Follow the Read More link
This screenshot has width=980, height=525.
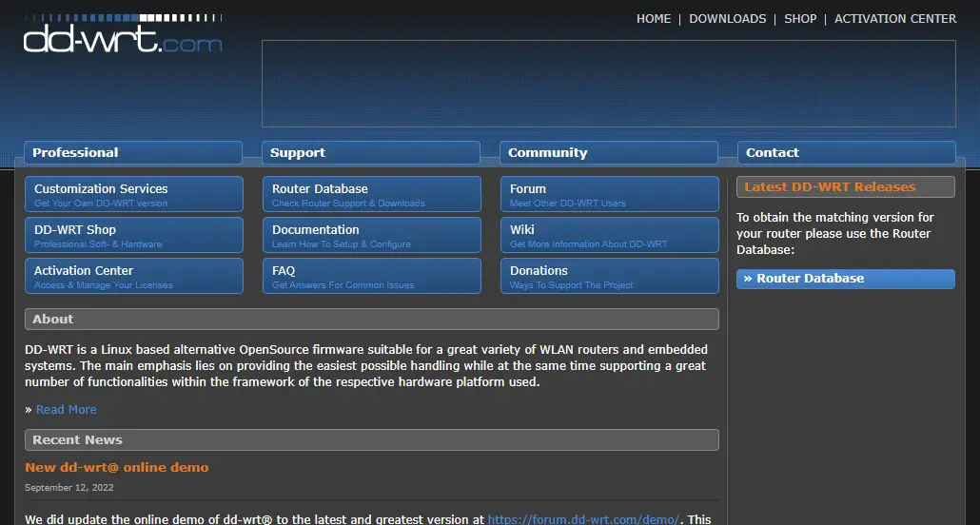tap(67, 409)
